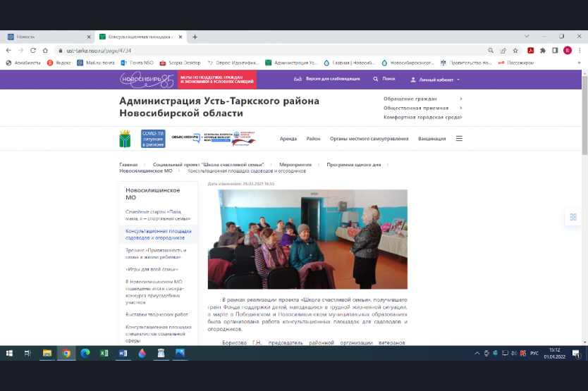This screenshot has width=588, height=391.
Task: Open Семейные старты sidebar item
Action: (x=158, y=215)
